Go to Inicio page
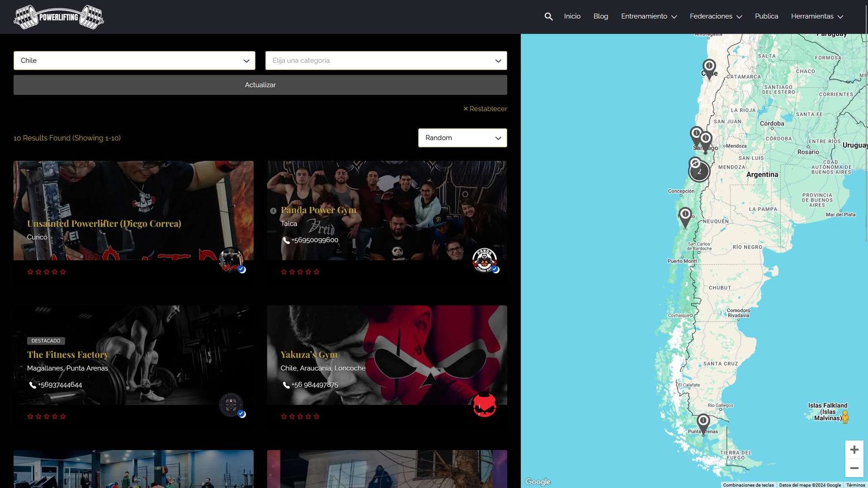 [572, 16]
